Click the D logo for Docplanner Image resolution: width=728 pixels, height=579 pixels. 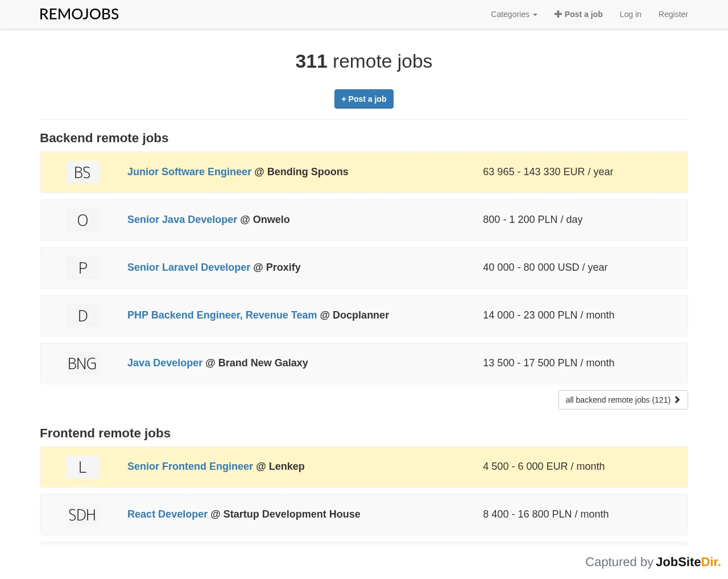[82, 316]
